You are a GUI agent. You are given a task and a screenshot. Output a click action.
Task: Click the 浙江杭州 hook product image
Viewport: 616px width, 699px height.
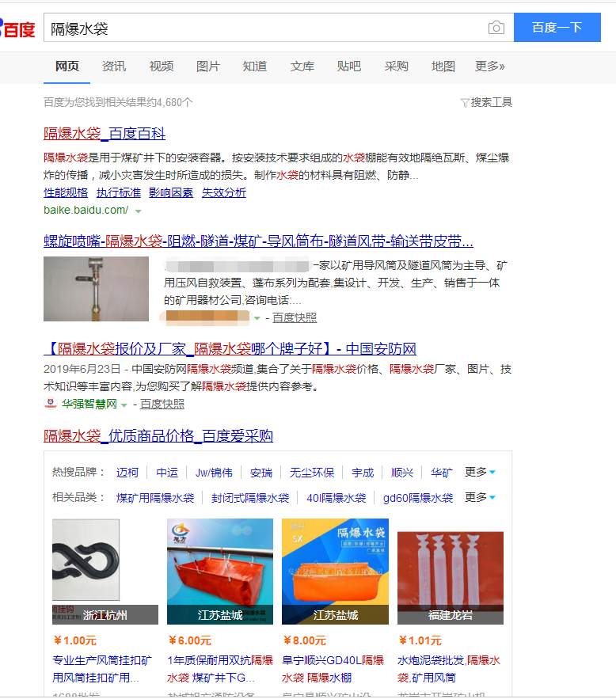[x=105, y=572]
